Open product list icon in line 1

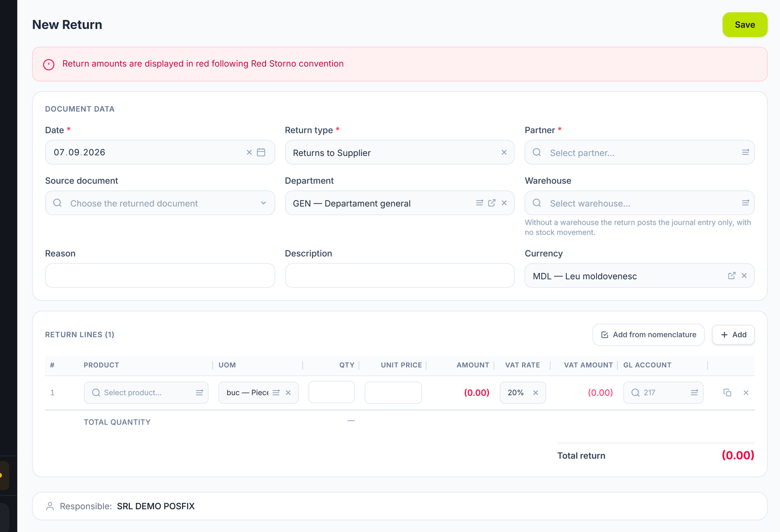pos(199,393)
